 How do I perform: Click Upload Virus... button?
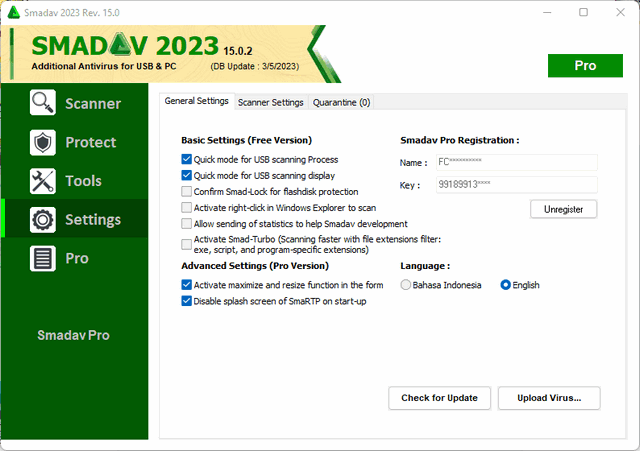(x=557, y=398)
